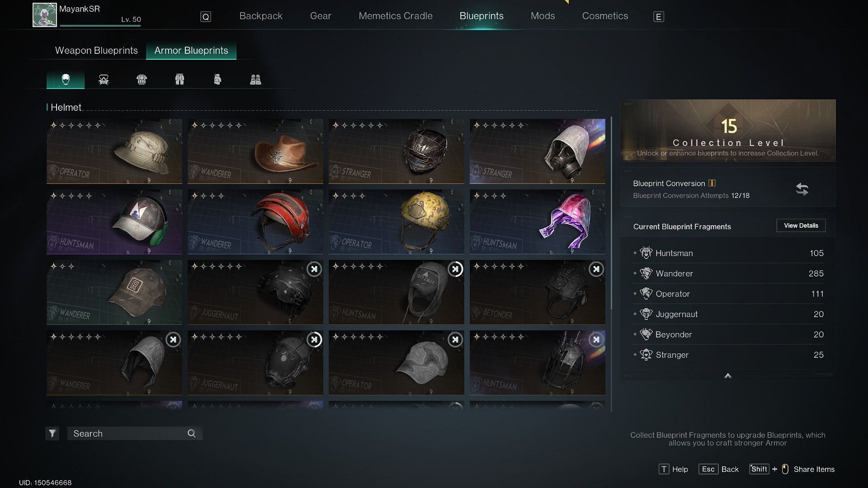Click the magnifier icon in search bar
868x488 pixels.
(192, 434)
